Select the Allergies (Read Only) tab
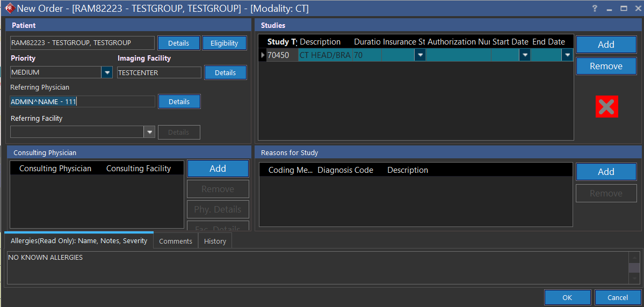Image resolution: width=644 pixels, height=307 pixels. [79, 241]
